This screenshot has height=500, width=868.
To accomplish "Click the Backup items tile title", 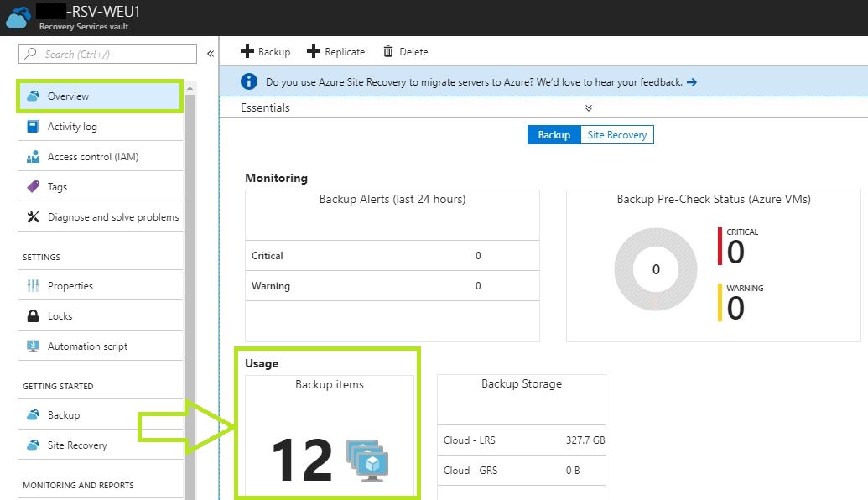I will (330, 384).
